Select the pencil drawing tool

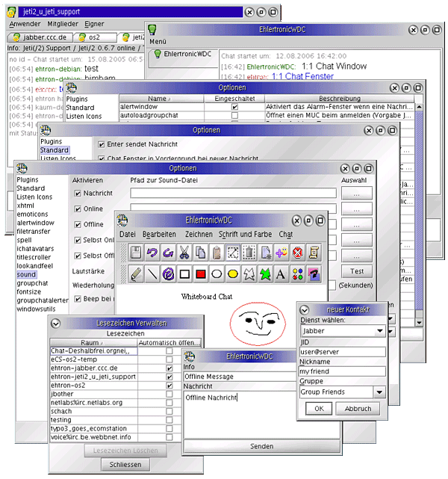coord(136,274)
